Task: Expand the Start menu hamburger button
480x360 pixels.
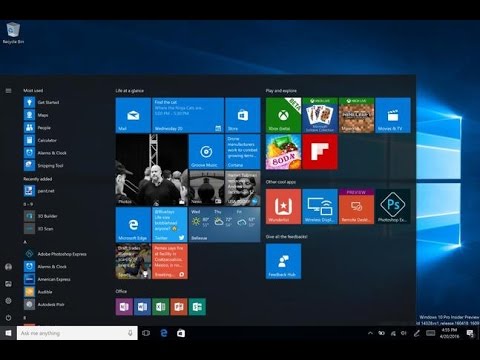Action: [8, 91]
